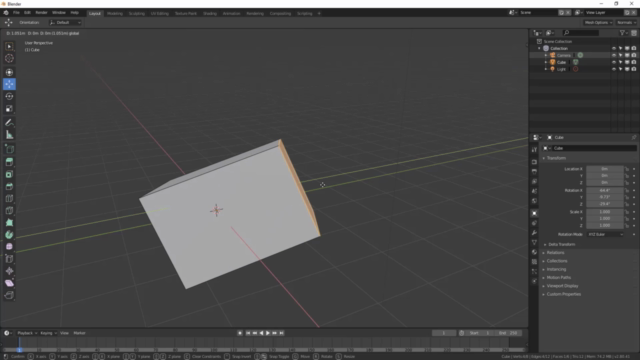Open the Playback popover in timeline

pyautogui.click(x=27, y=333)
